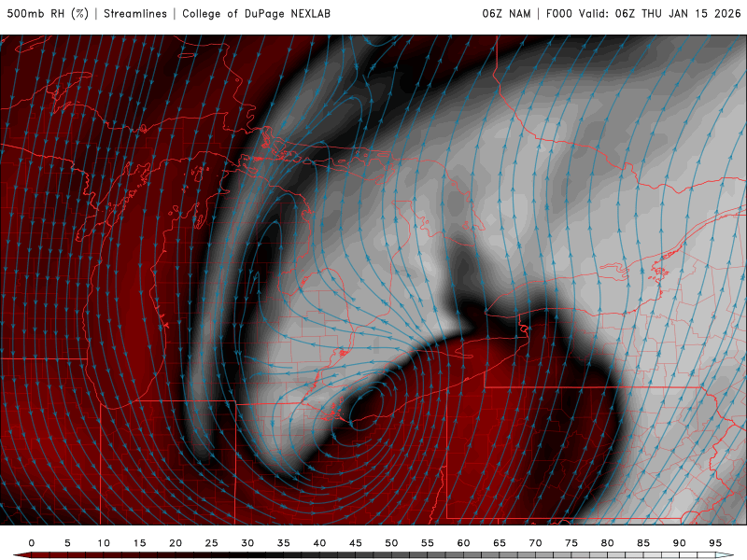The width and height of the screenshot is (747, 560).
Task: Click the white right arrow end of colorbar
Action: pos(725,555)
